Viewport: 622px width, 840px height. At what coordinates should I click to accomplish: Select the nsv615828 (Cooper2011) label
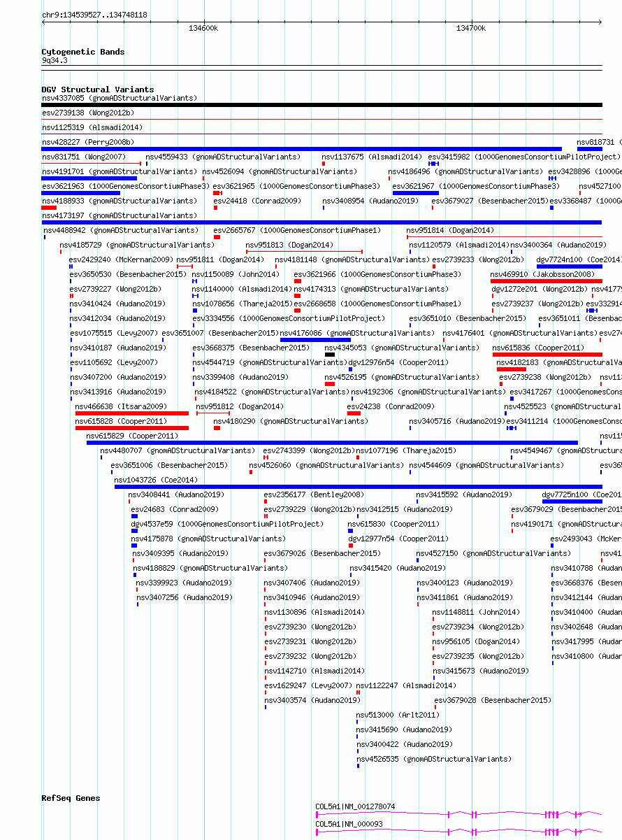[x=122, y=421]
